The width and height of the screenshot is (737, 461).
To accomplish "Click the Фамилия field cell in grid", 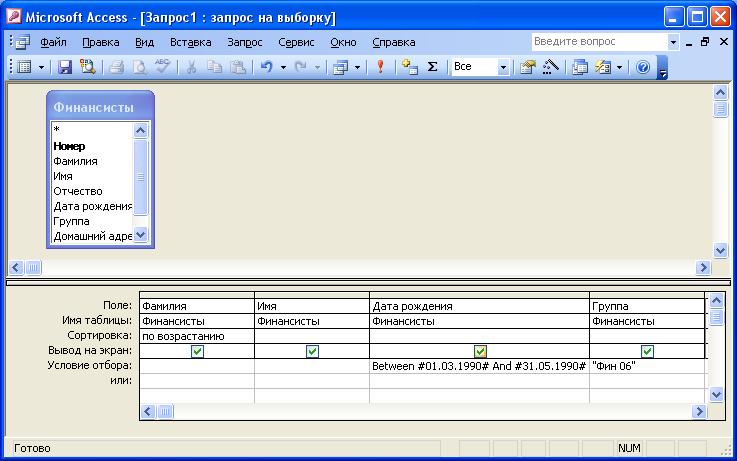I will coord(197,306).
